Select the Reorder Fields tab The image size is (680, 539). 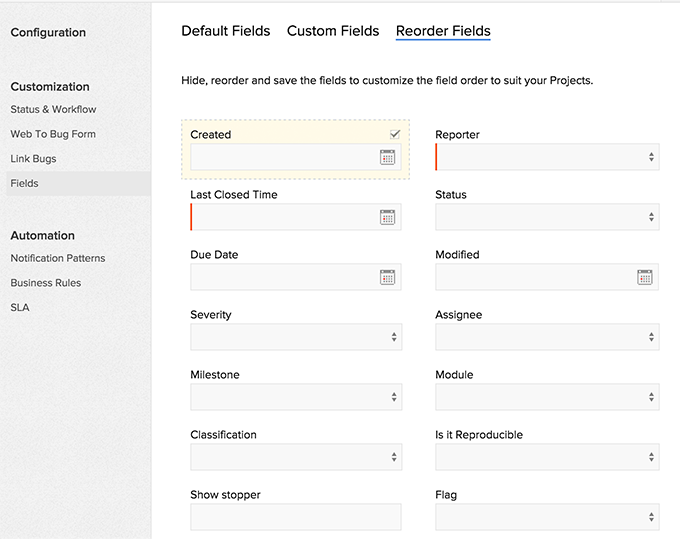443,31
